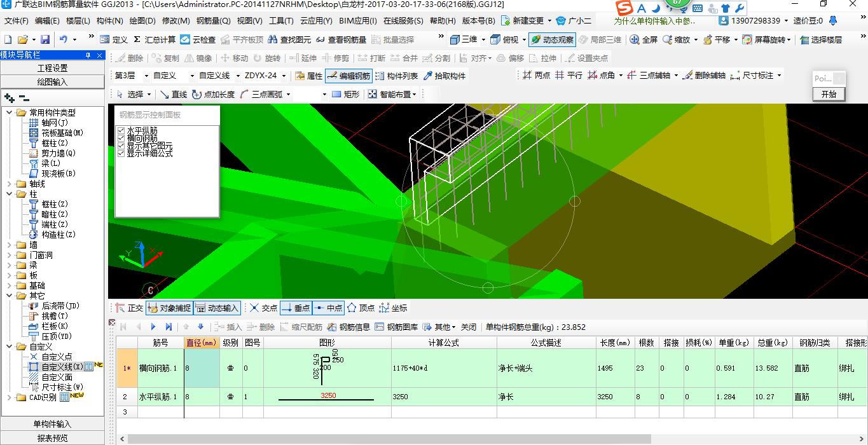Open 云检查 cloud check tool
The height and width of the screenshot is (445, 868).
(197, 39)
